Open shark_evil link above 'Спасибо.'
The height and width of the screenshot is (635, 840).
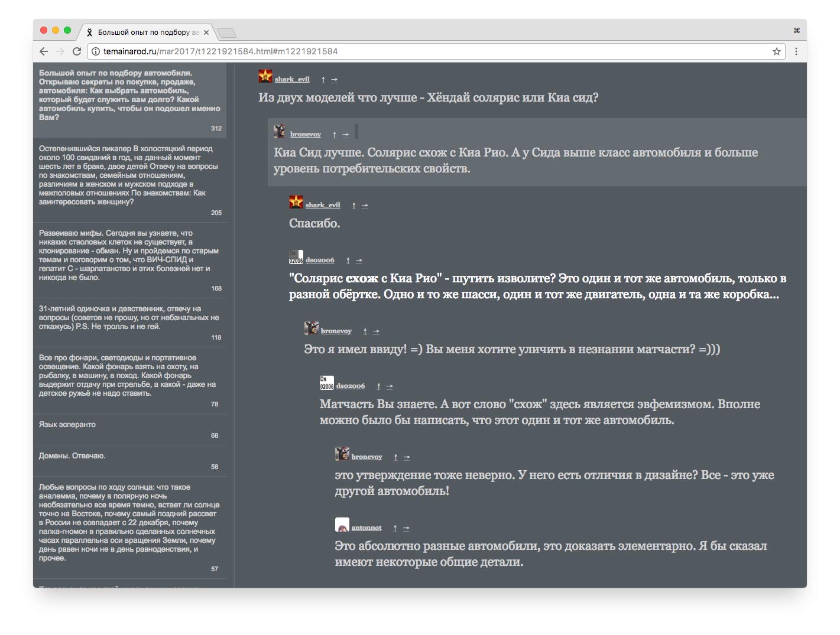[x=323, y=205]
